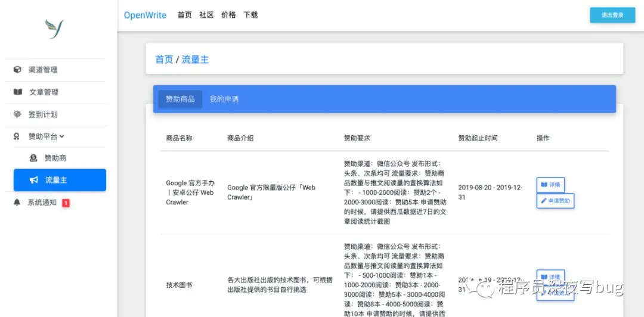Image resolution: width=644 pixels, height=317 pixels.
Task: Click the OpenWrite brand link
Action: pyautogui.click(x=145, y=15)
